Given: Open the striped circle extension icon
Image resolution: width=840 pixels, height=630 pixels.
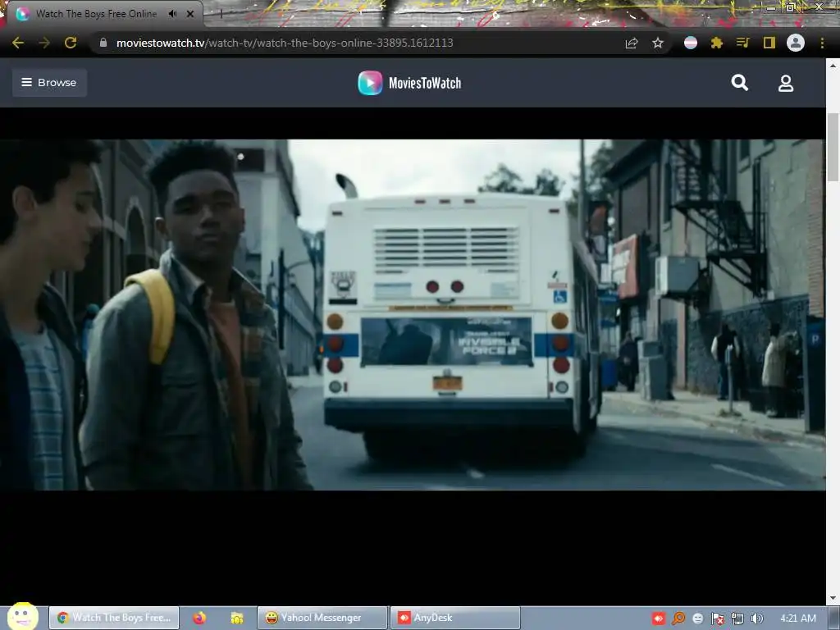Looking at the screenshot, I should point(691,43).
